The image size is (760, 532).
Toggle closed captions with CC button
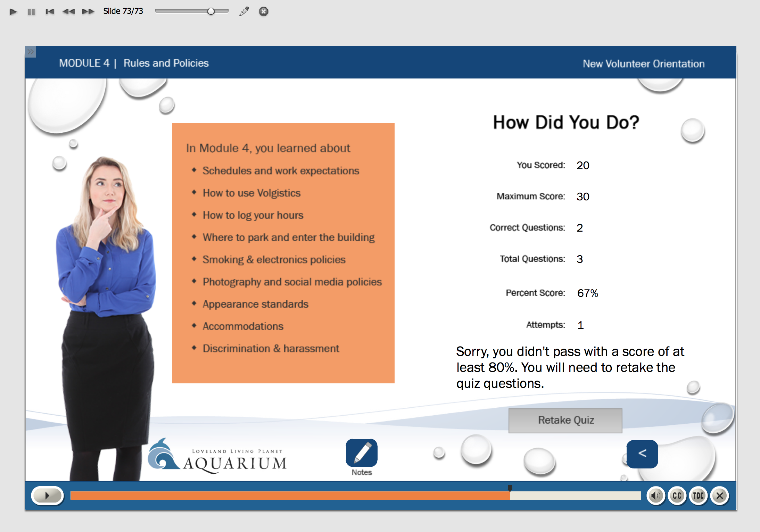677,496
